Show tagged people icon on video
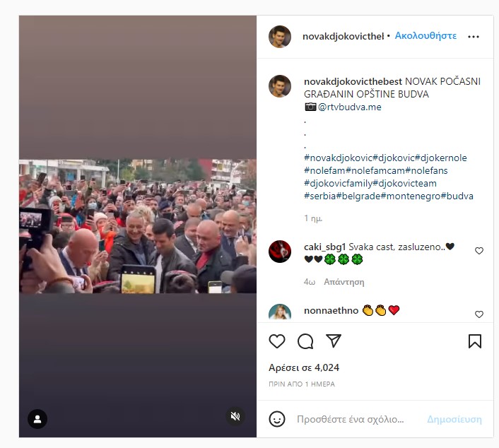Viewport: 499px width, 448px height. 37,419
